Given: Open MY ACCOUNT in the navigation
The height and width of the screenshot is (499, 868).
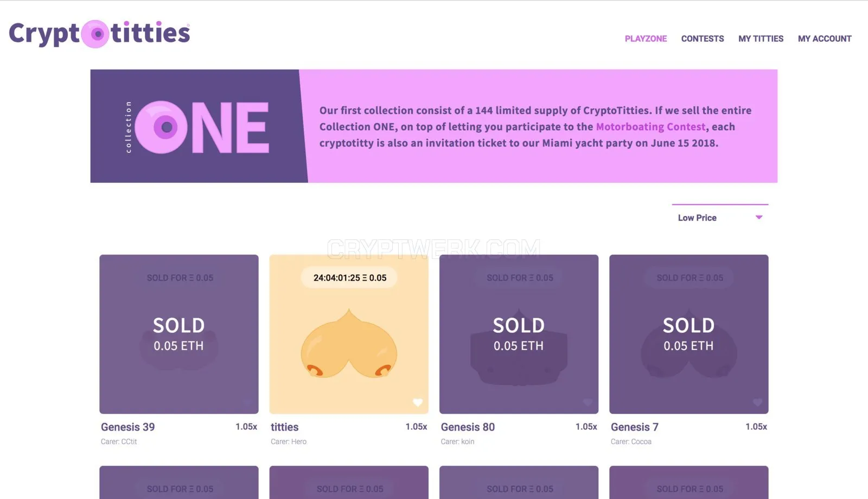Looking at the screenshot, I should 825,39.
